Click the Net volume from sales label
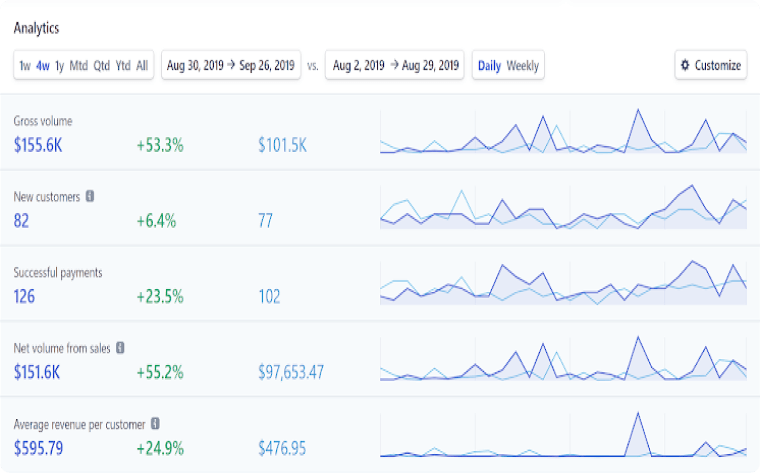 click(62, 348)
